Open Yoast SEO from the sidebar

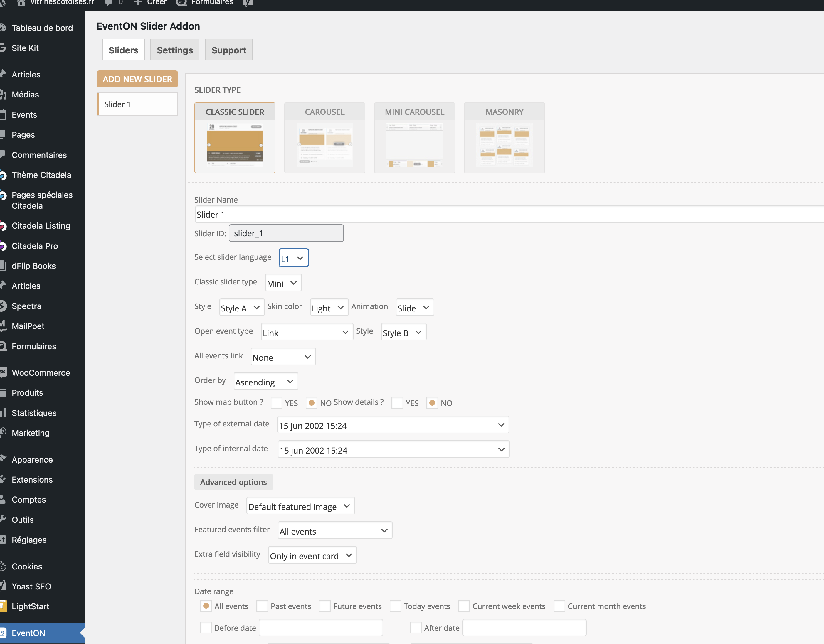(x=31, y=586)
